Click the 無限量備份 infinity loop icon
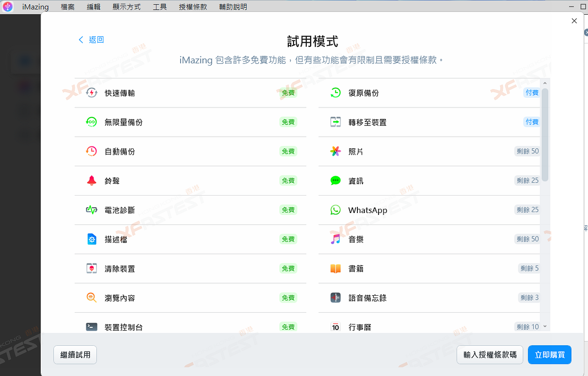This screenshot has height=376, width=588. coord(92,122)
